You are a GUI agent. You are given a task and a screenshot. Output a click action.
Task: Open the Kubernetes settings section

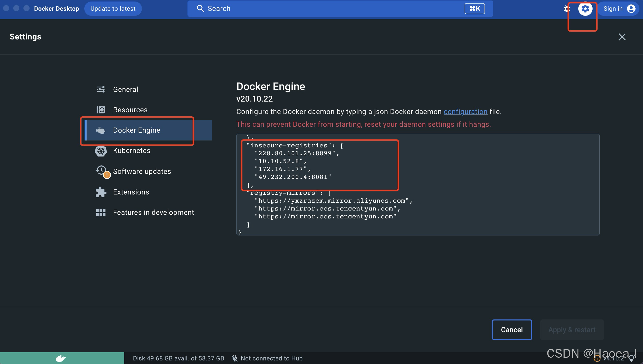[131, 151]
